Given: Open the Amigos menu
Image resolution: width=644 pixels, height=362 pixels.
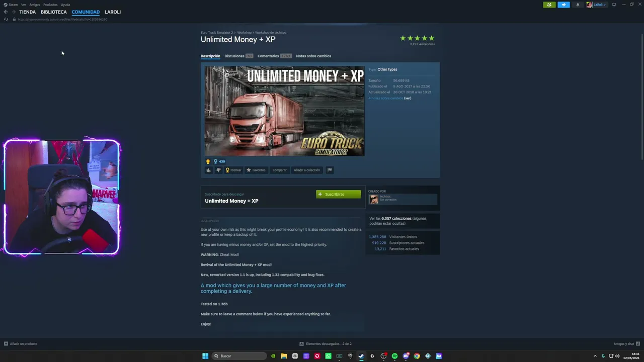Looking at the screenshot, I should pyautogui.click(x=35, y=5).
